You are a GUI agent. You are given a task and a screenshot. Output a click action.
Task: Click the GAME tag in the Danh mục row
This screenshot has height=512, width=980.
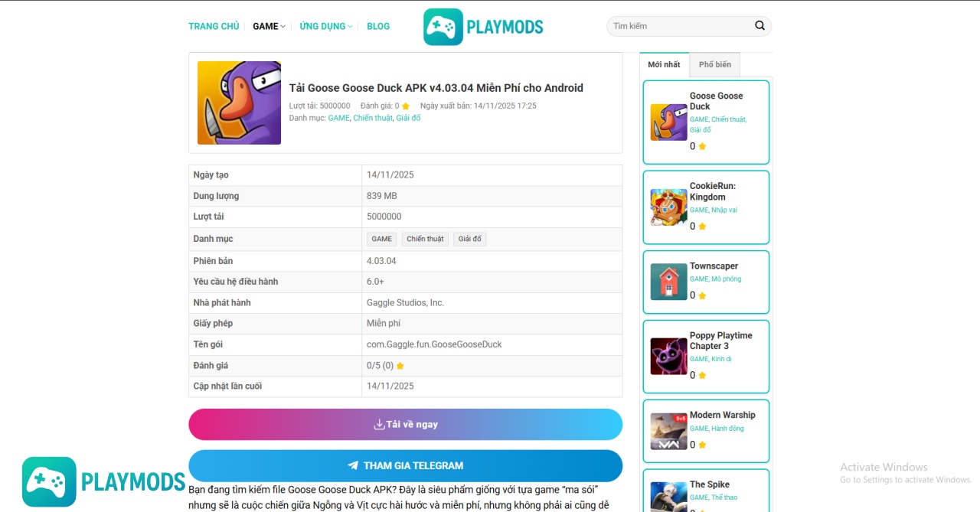pos(381,239)
